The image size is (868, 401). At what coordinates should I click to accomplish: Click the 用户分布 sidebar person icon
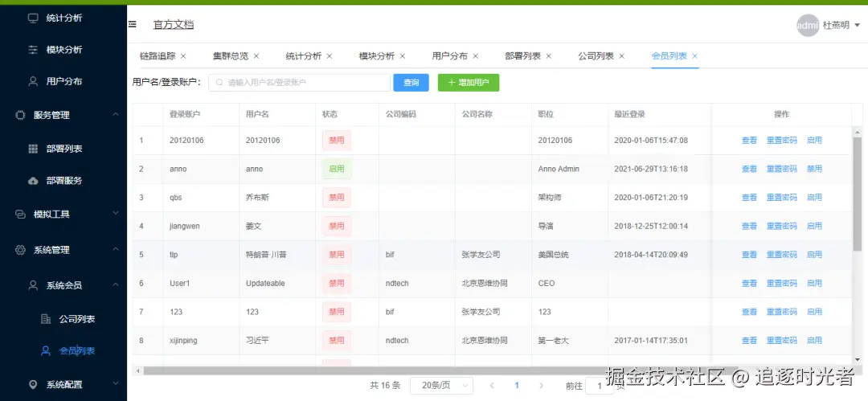pos(33,81)
